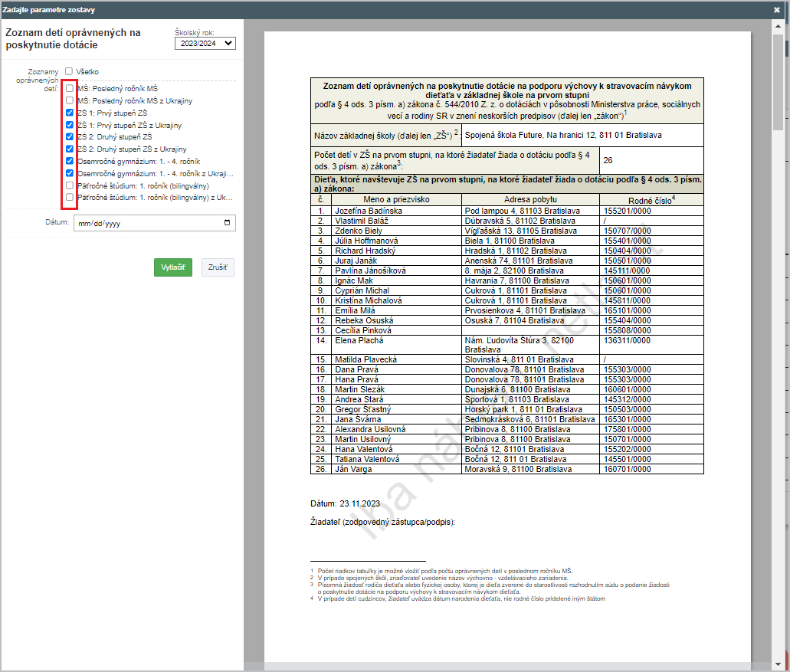The width and height of the screenshot is (790, 672).
Task: Click the name Ján Varga
Action: (354, 469)
